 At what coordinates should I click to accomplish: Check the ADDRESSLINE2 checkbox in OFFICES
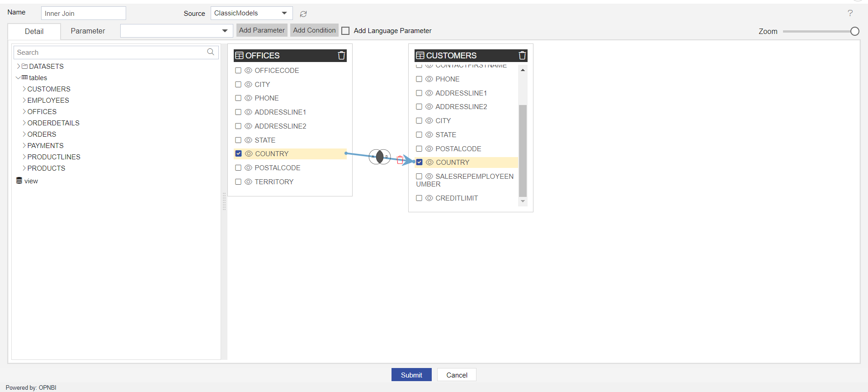(238, 126)
